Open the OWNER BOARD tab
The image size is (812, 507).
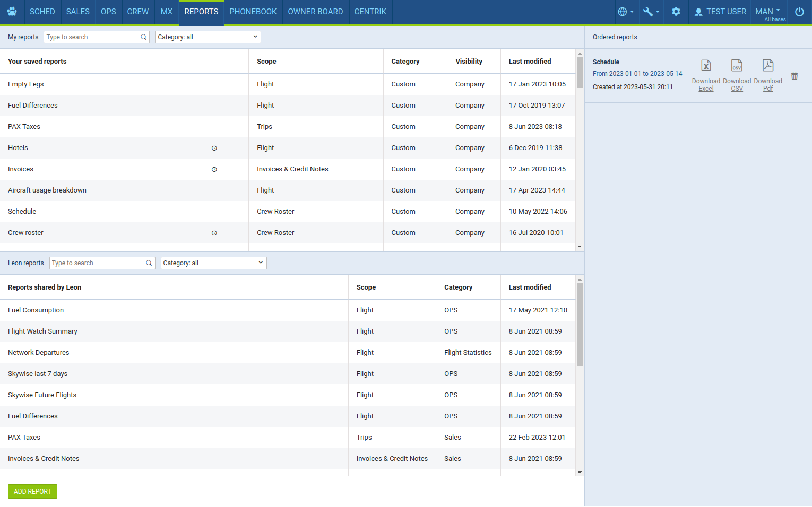click(315, 12)
